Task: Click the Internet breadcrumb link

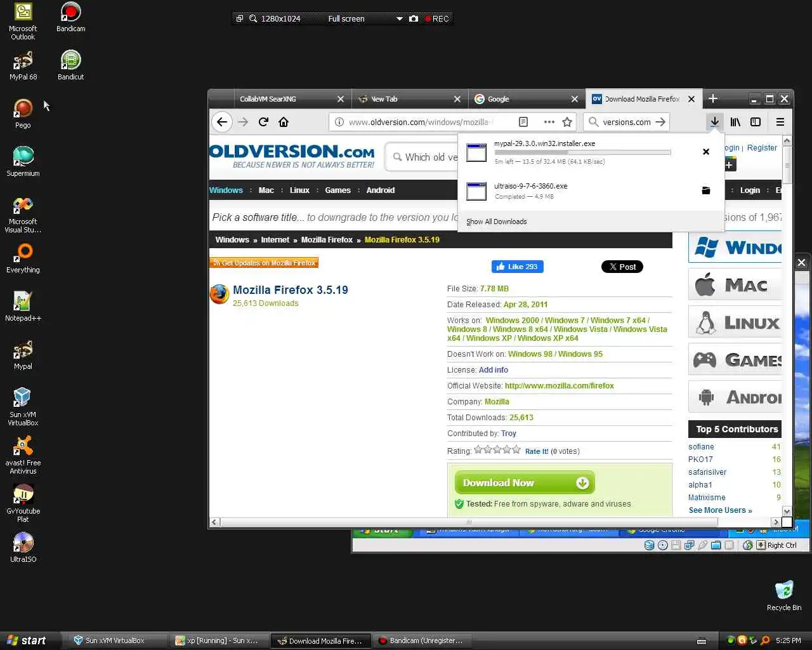Action: point(275,240)
